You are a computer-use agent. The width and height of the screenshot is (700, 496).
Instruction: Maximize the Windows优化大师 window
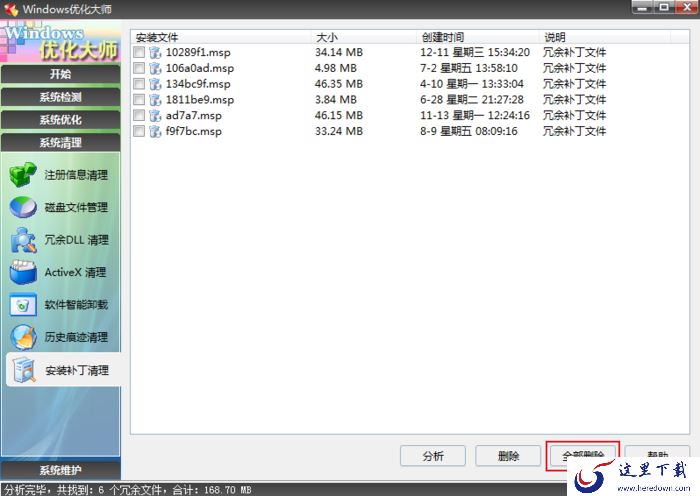coord(665,7)
